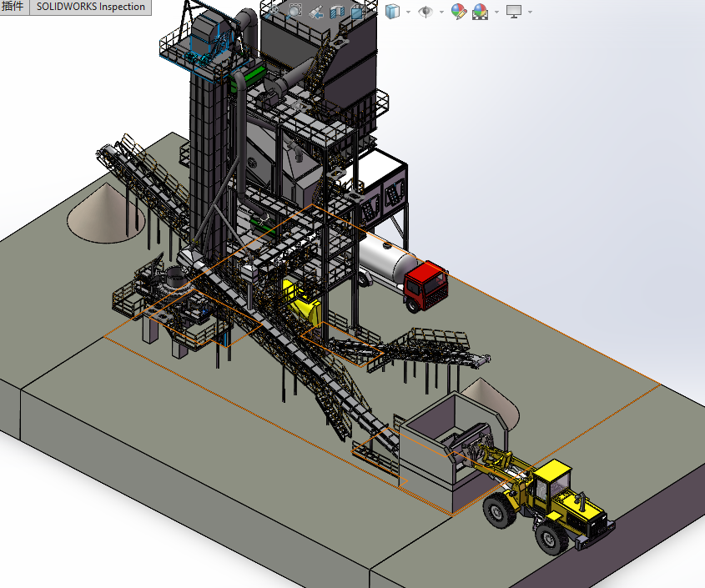Image resolution: width=705 pixels, height=588 pixels.
Task: Activate the Section View tool
Action: (337, 12)
